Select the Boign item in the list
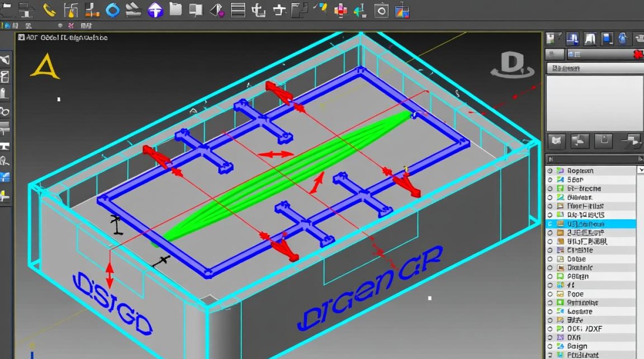Image resolution: width=644 pixels, height=359 pixels. 577,346
